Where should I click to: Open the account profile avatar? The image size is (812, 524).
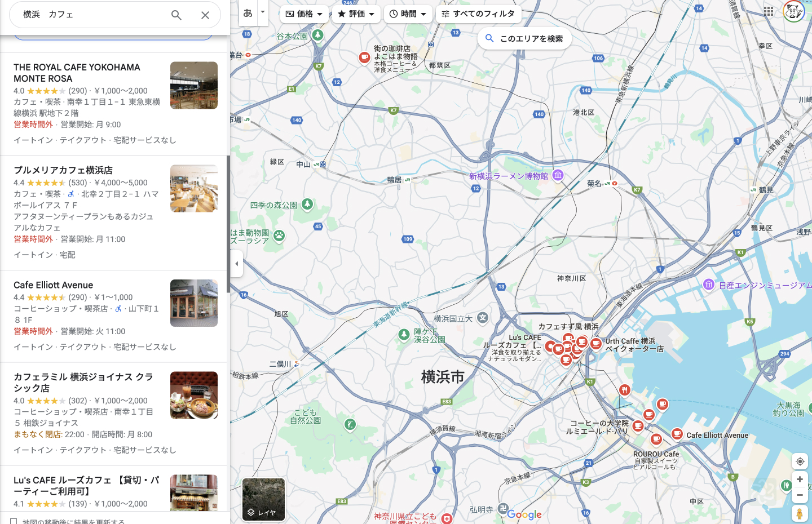point(793,11)
